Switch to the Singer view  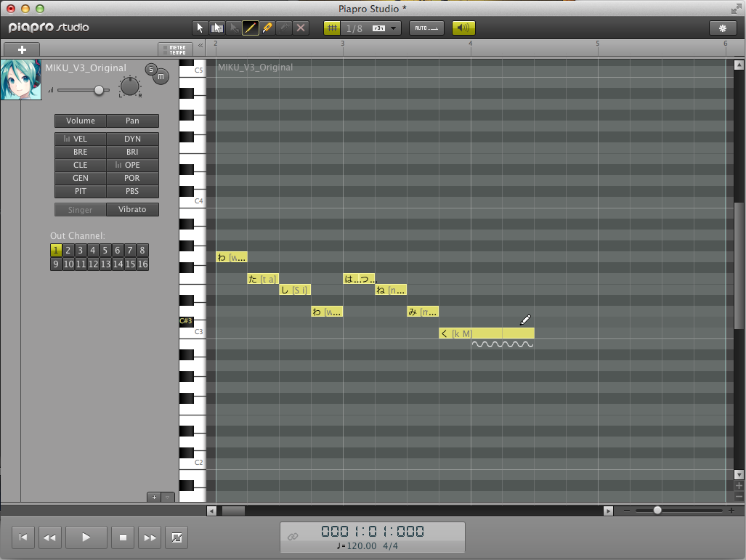[x=81, y=210]
